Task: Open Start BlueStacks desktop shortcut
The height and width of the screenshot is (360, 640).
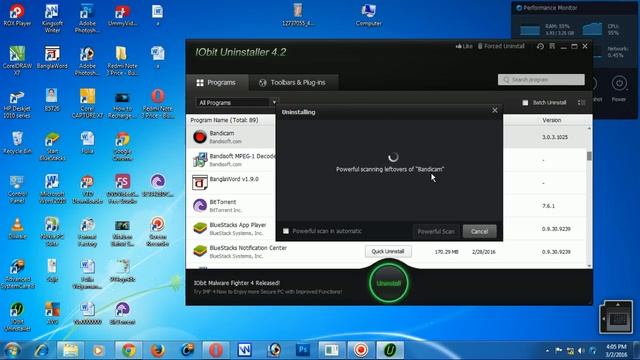Action: click(52, 146)
